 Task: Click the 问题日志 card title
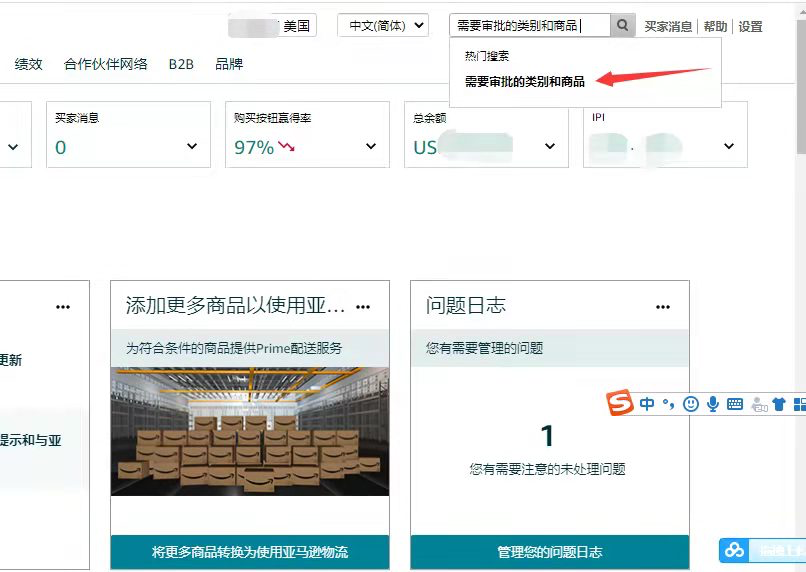pos(466,305)
